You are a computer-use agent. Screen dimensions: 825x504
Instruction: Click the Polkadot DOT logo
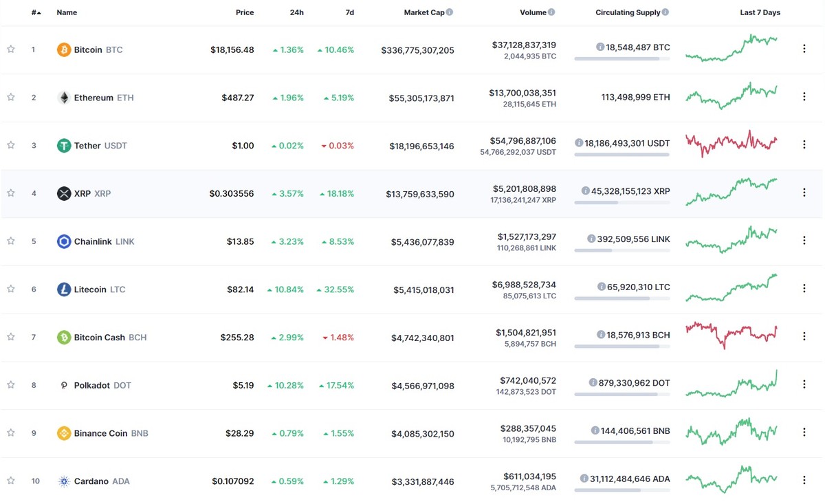(x=63, y=385)
